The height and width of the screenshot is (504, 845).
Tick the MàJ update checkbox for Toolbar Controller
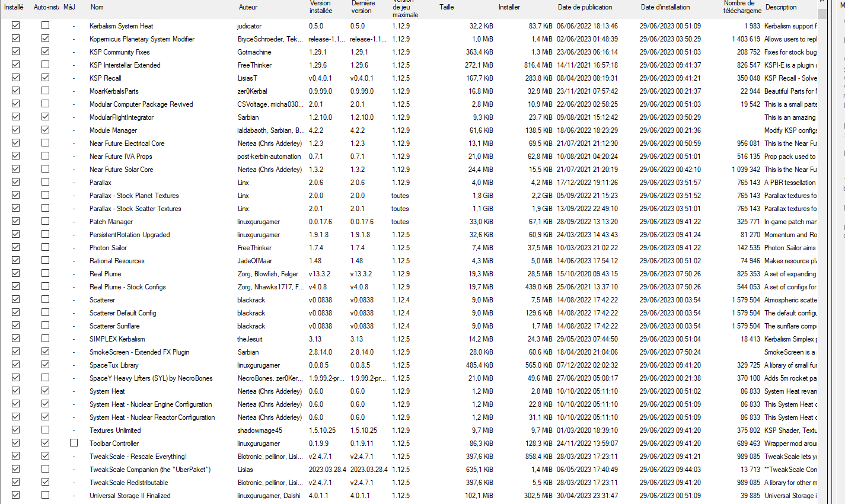(x=74, y=443)
